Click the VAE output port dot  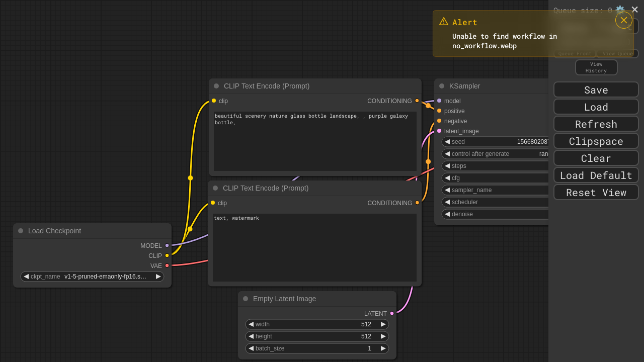click(167, 265)
